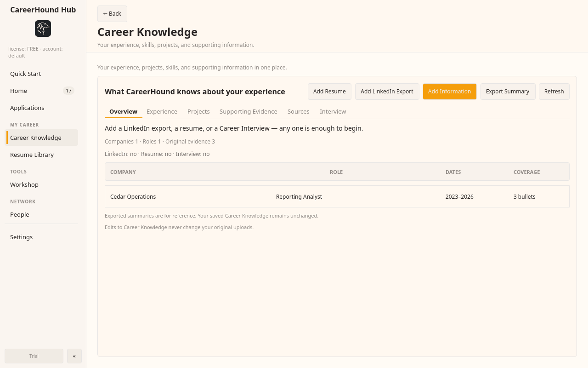The height and width of the screenshot is (368, 588).
Task: Switch to Supporting Evidence tab
Action: (x=249, y=112)
